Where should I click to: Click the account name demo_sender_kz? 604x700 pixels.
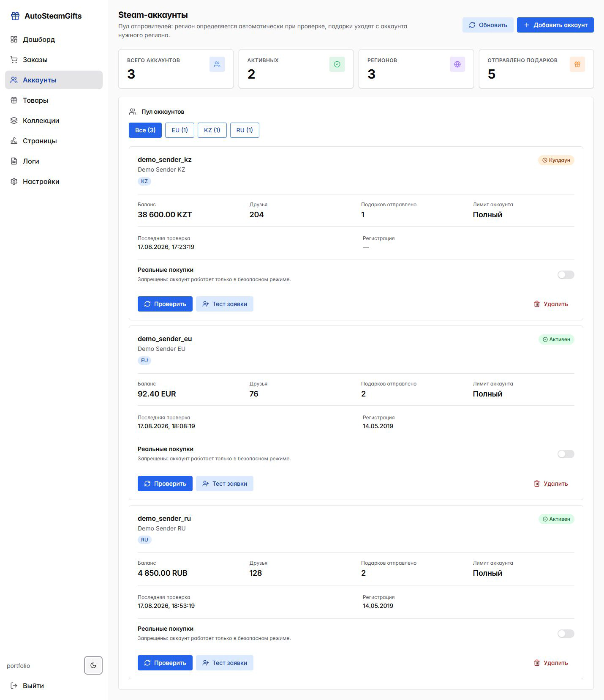click(x=165, y=159)
